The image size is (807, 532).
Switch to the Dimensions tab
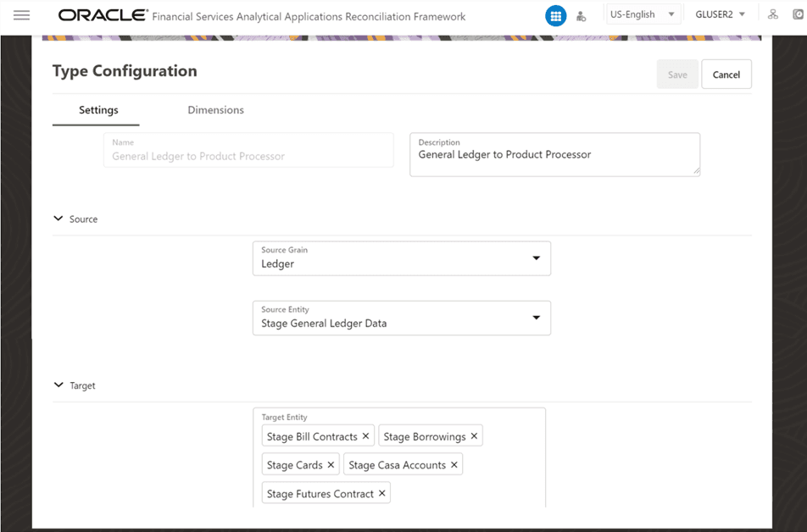click(x=215, y=110)
